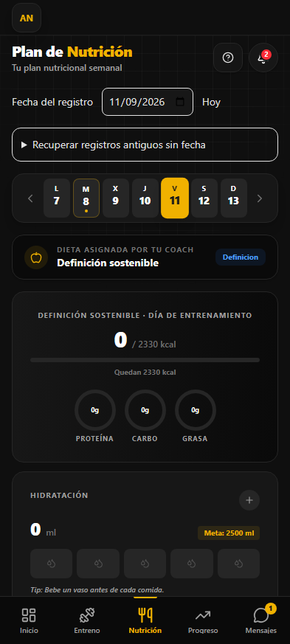Add water with the hydration plus button

[249, 500]
